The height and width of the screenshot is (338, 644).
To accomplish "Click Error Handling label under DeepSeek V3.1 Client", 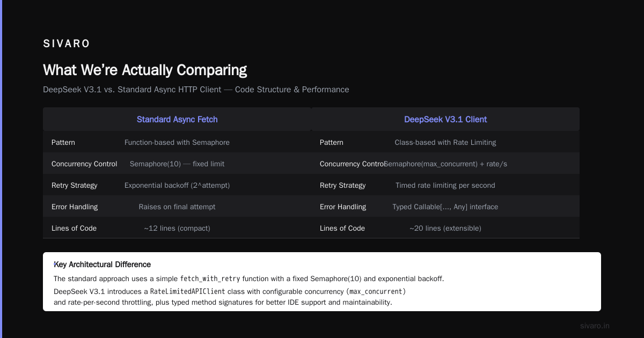I will click(343, 207).
